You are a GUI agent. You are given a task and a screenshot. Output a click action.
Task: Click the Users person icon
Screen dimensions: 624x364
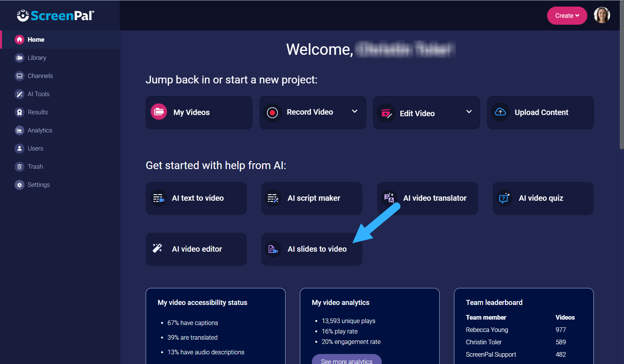pos(19,149)
